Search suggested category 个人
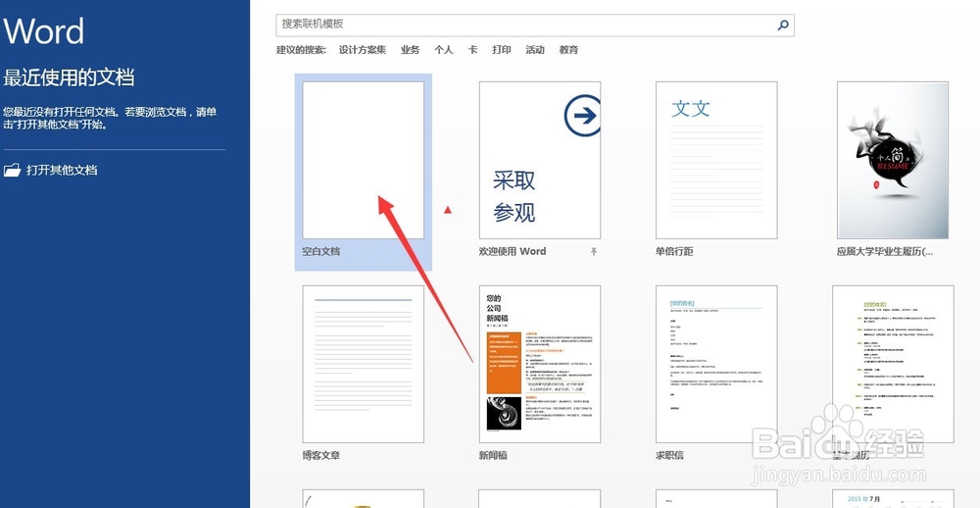 [x=444, y=50]
